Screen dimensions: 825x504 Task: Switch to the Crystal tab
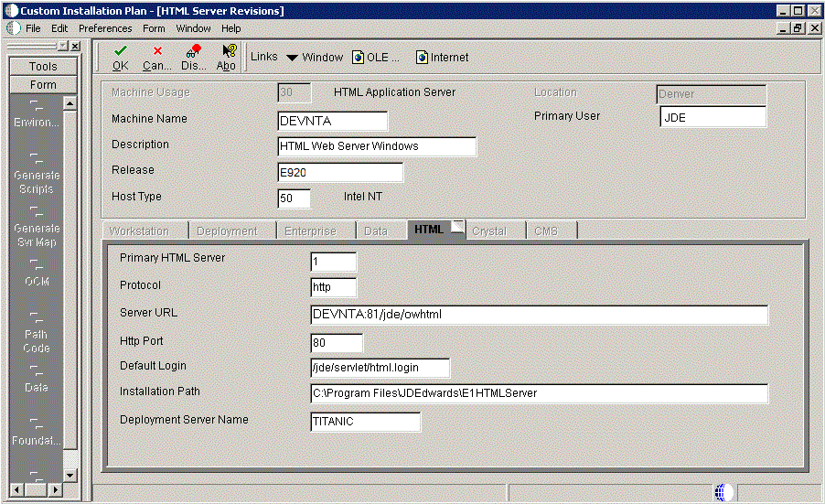click(x=495, y=231)
